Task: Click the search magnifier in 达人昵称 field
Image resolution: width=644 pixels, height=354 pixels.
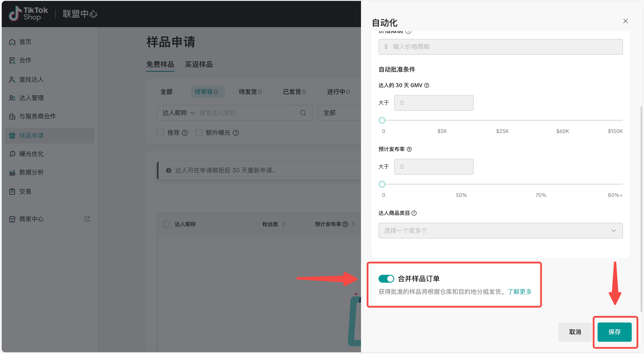Action: (303, 113)
